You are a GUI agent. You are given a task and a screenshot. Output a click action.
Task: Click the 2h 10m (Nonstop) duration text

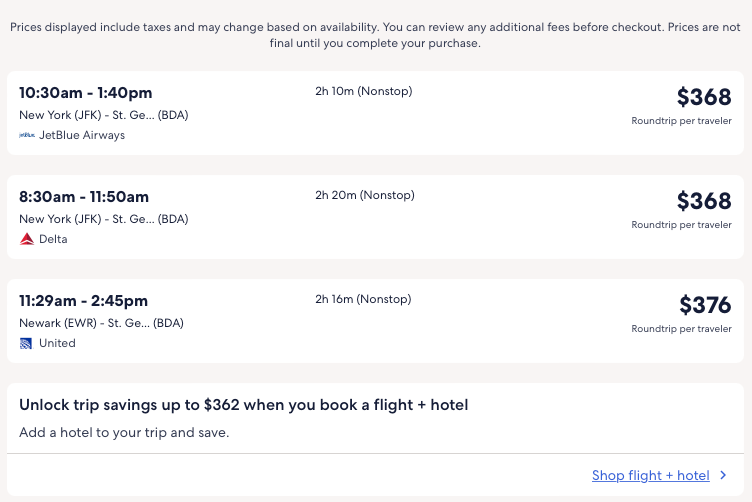click(363, 92)
